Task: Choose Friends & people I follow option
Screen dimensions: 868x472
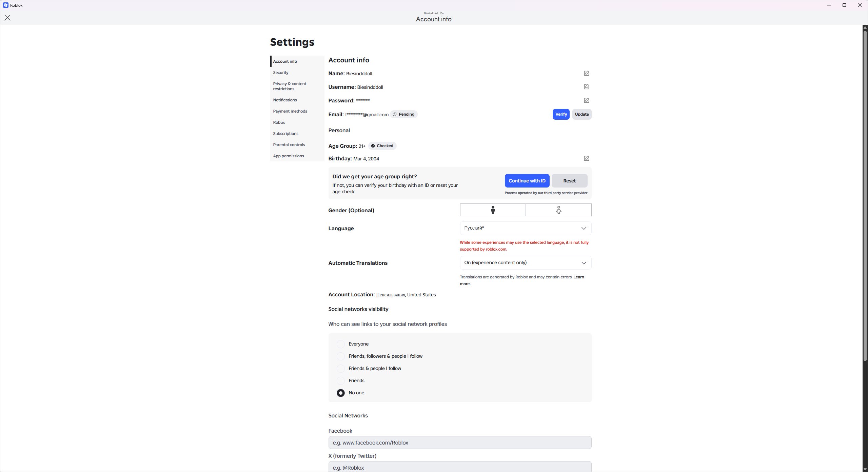Action: tap(340, 368)
